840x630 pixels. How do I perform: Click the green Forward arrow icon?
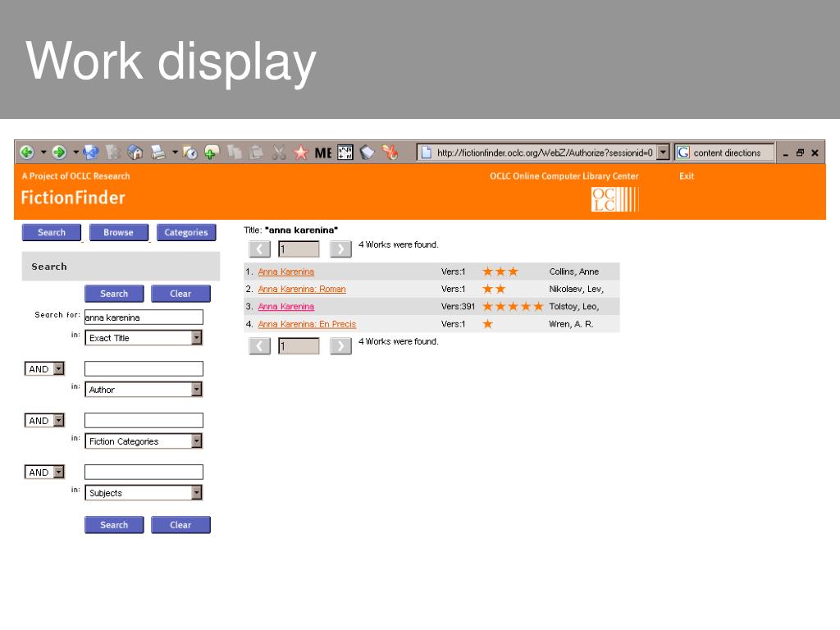coord(59,153)
